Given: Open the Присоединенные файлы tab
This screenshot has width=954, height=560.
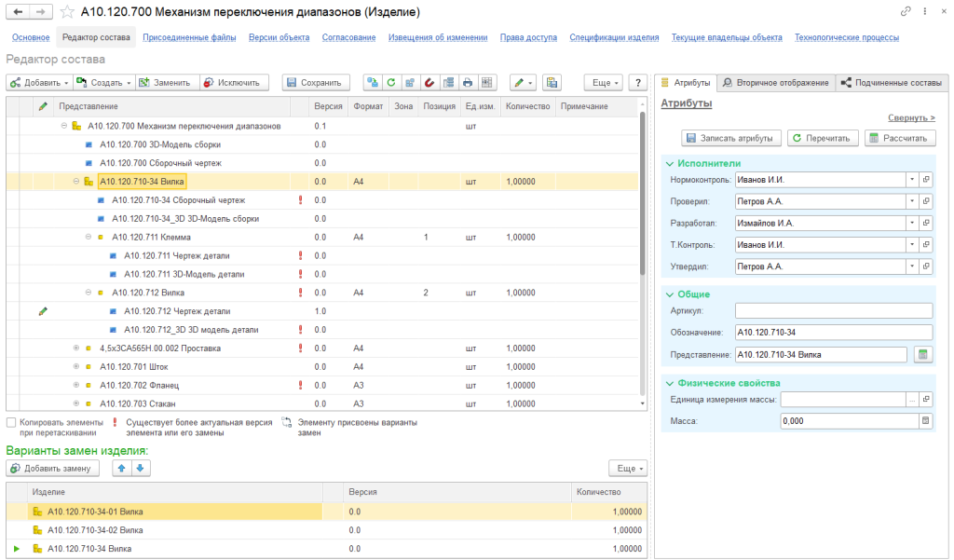Looking at the screenshot, I should point(191,37).
